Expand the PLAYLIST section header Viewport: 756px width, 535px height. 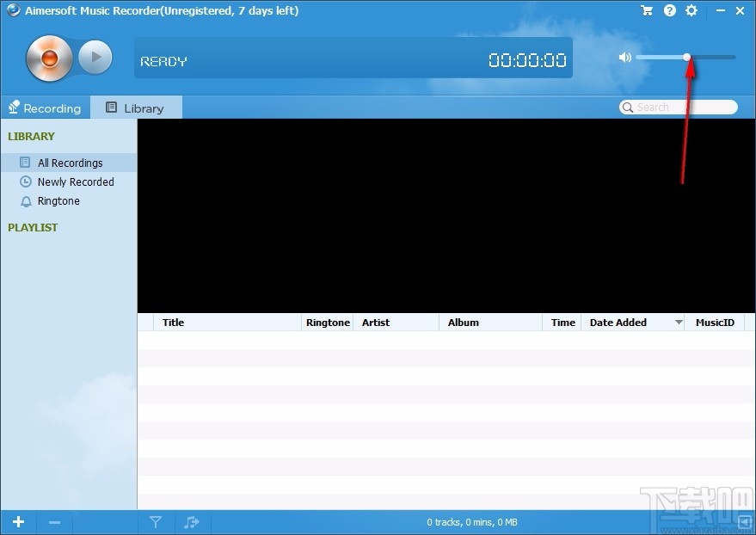point(33,227)
